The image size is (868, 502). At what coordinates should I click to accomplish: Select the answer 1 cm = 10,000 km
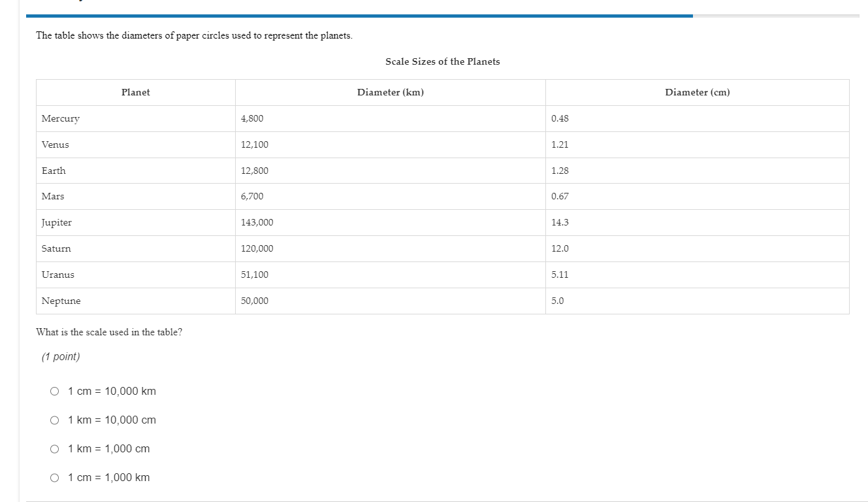(x=55, y=392)
